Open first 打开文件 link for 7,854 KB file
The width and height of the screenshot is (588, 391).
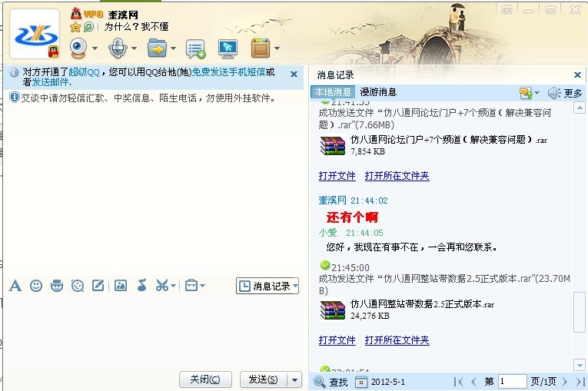coord(337,176)
